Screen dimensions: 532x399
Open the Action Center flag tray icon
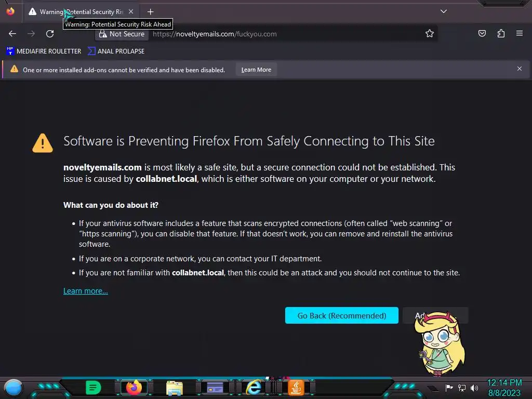point(449,388)
